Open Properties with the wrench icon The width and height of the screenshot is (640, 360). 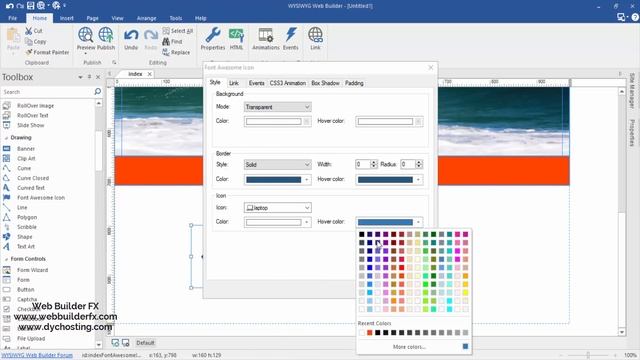click(x=213, y=35)
